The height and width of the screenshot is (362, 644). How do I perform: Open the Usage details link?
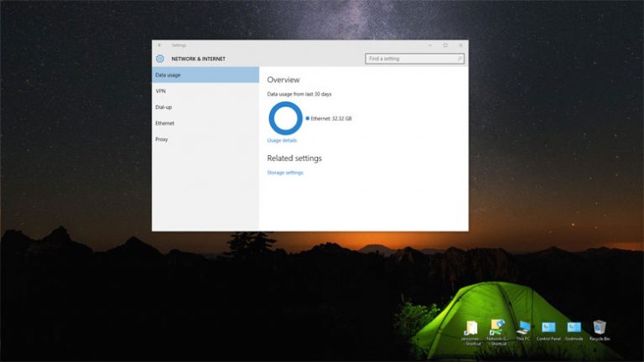(x=282, y=141)
